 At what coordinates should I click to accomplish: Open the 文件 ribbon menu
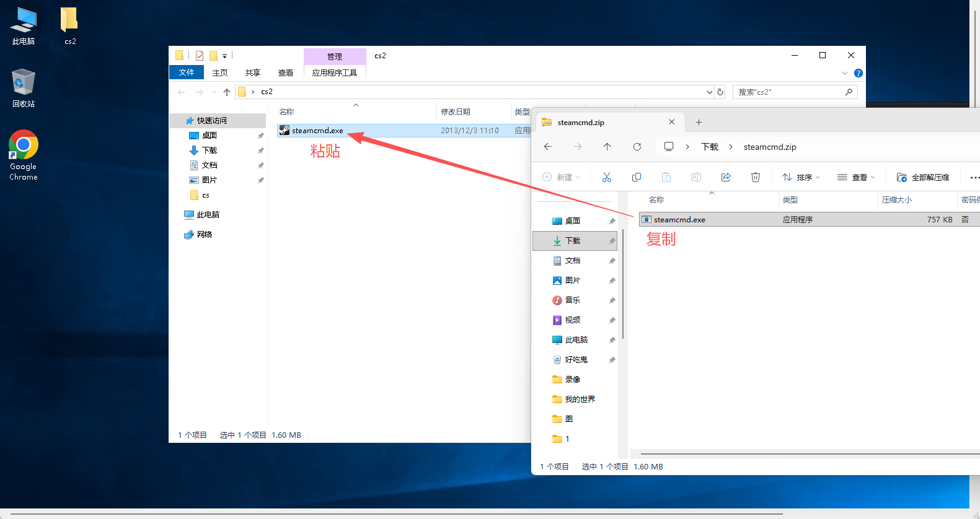click(187, 72)
